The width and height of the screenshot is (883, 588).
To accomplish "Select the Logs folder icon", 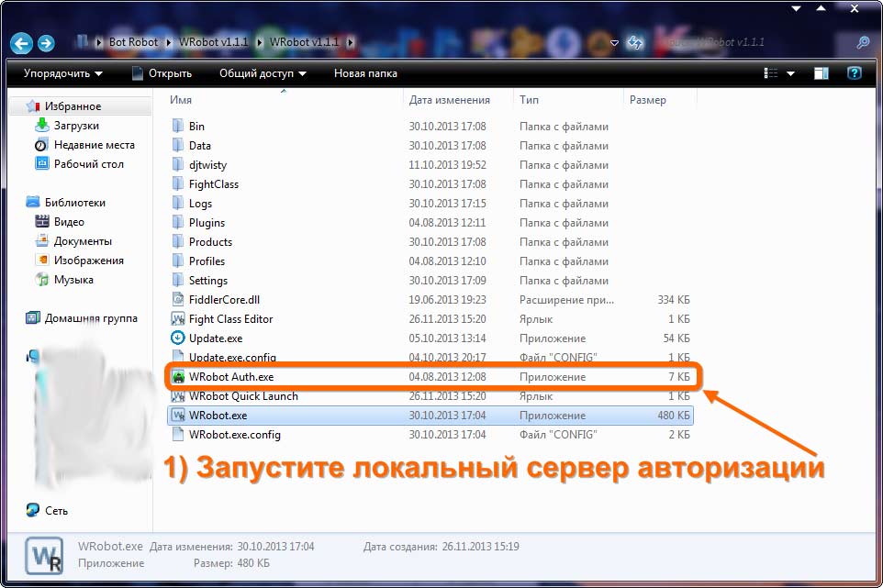I will coord(178,203).
